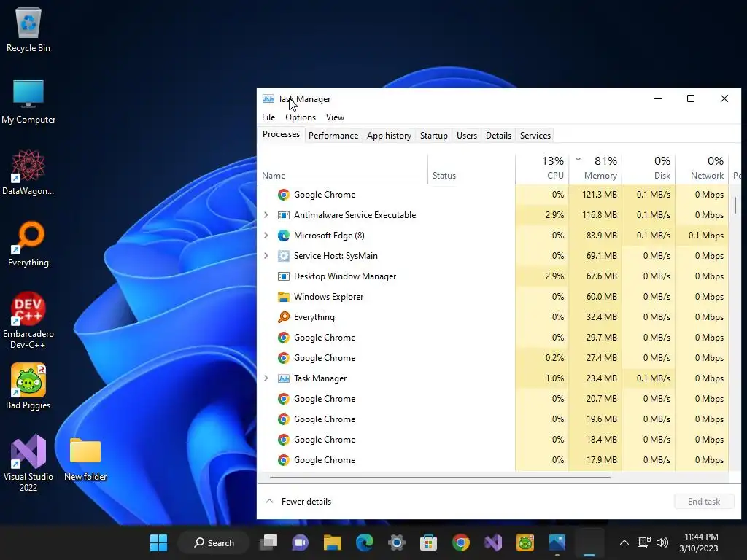Switch to the Performance tab
Viewport: 747px width, 560px height.
(333, 136)
